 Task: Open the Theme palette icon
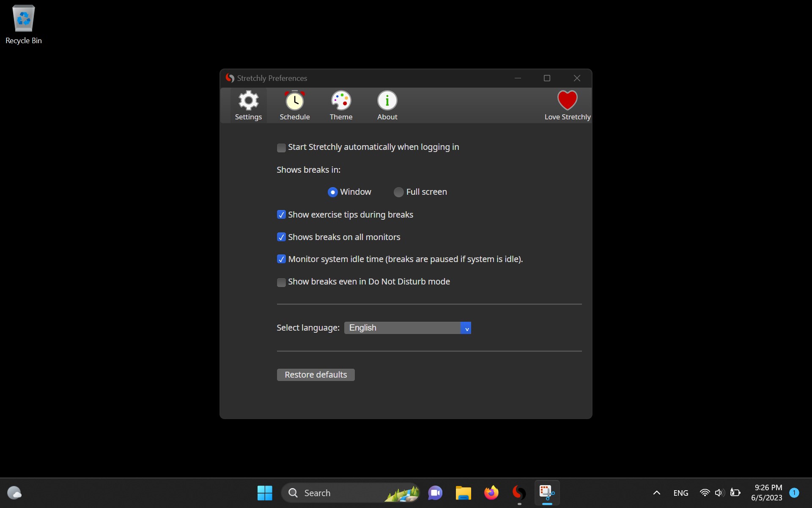pyautogui.click(x=341, y=101)
